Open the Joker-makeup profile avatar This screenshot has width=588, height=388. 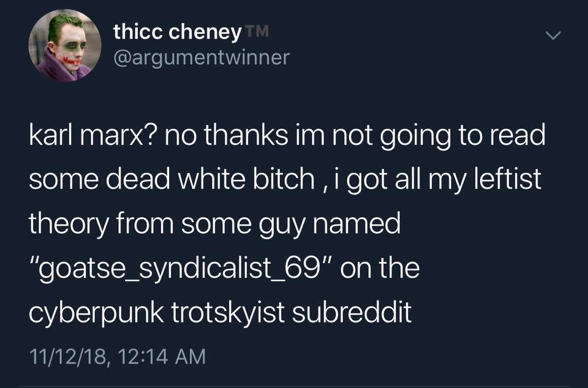(65, 45)
